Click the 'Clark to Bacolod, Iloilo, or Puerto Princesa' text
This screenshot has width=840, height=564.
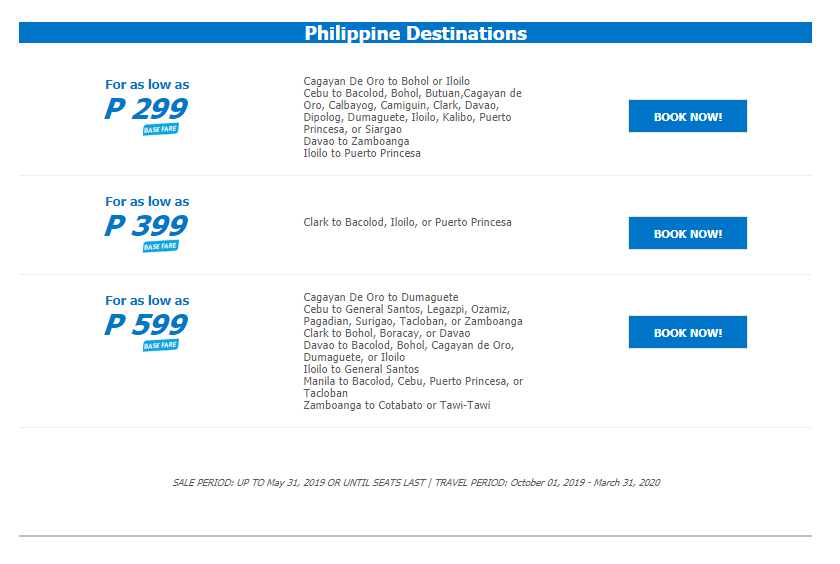coord(407,222)
